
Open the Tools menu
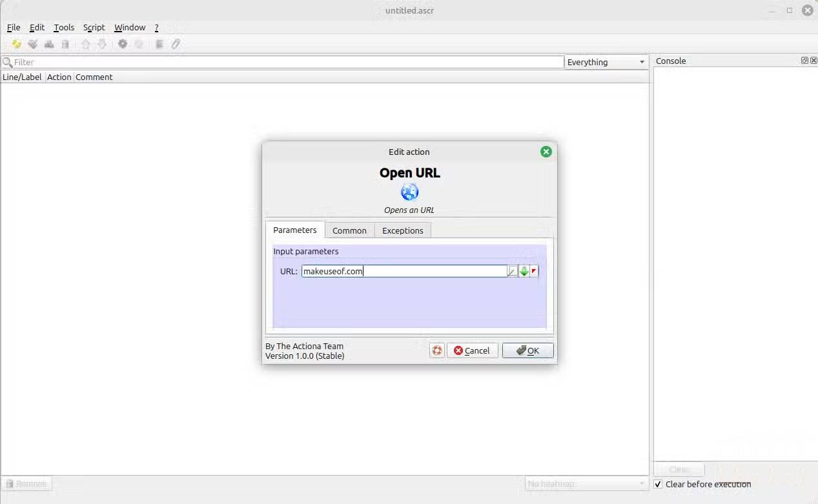tap(64, 27)
